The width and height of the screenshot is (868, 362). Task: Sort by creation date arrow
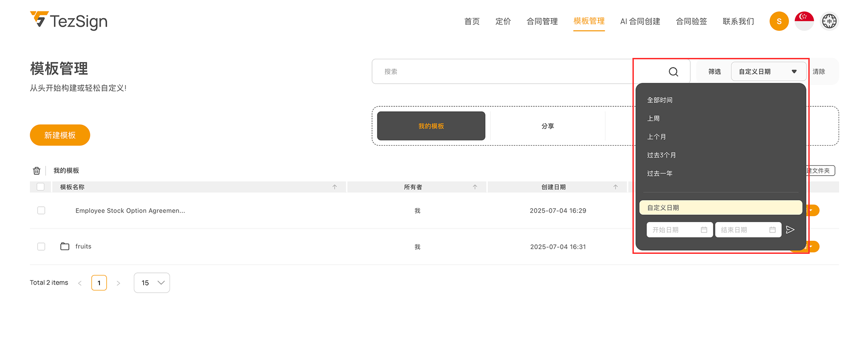tap(615, 187)
